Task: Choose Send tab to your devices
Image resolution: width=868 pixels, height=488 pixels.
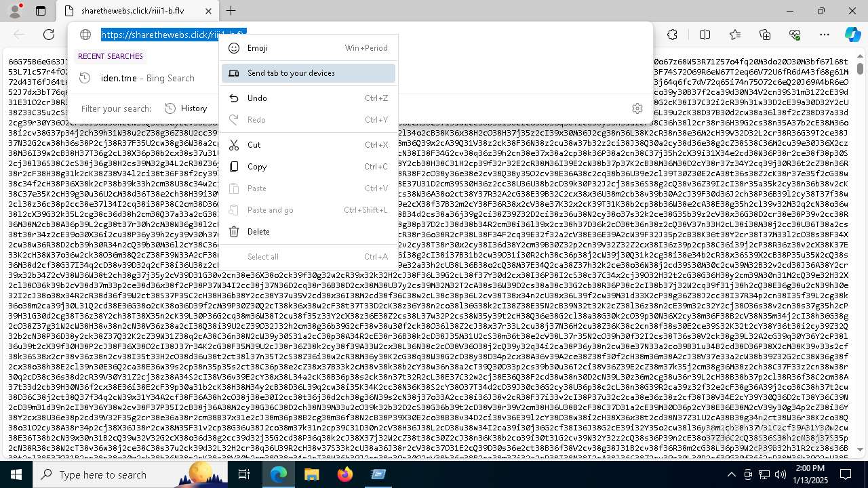Action: coord(309,73)
